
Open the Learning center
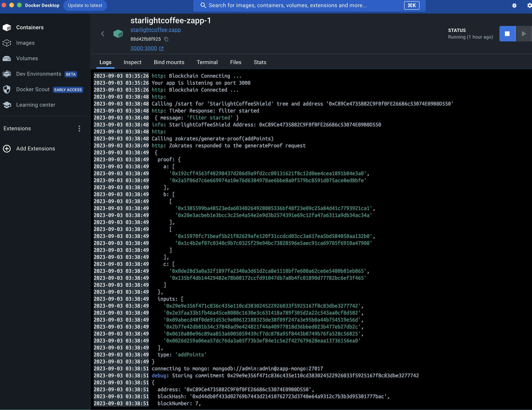click(x=36, y=105)
